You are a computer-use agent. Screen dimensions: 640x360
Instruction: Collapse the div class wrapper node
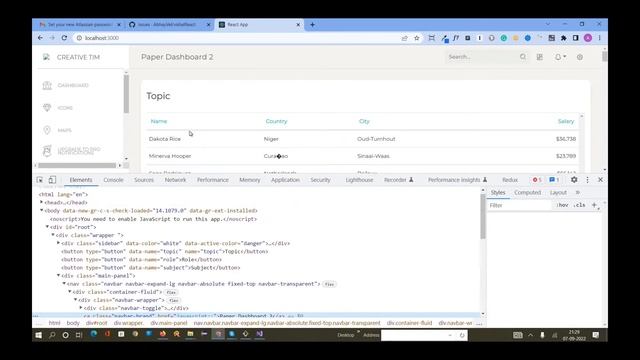(53, 235)
